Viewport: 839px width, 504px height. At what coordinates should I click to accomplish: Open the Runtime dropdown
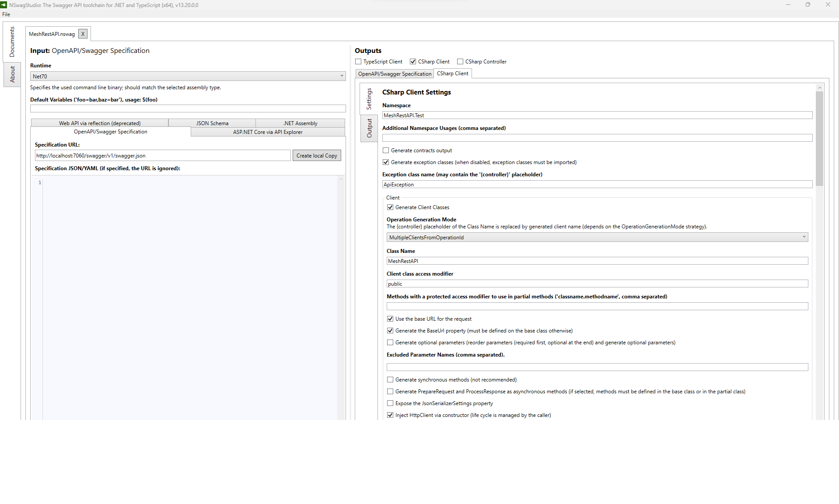pyautogui.click(x=342, y=76)
